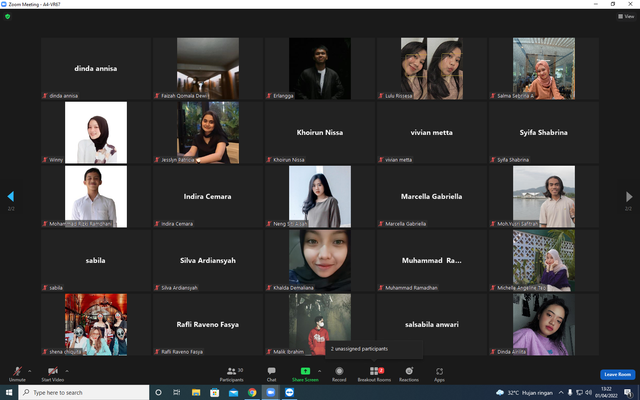The height and width of the screenshot is (400, 640).
Task: Select Muhammad Ramadhan's tile
Action: point(432,260)
